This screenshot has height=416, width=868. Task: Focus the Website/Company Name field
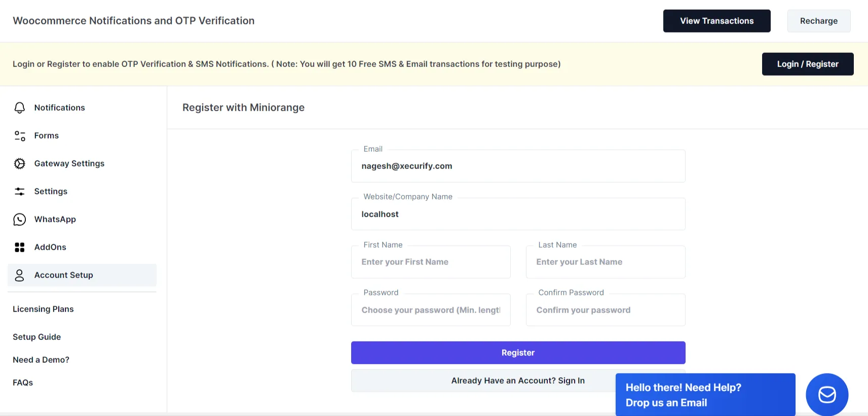click(518, 214)
